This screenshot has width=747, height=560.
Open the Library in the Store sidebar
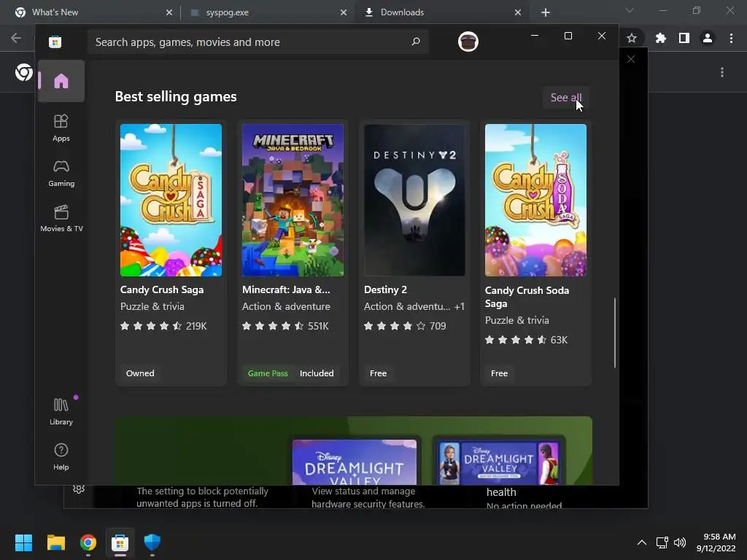[x=61, y=412]
